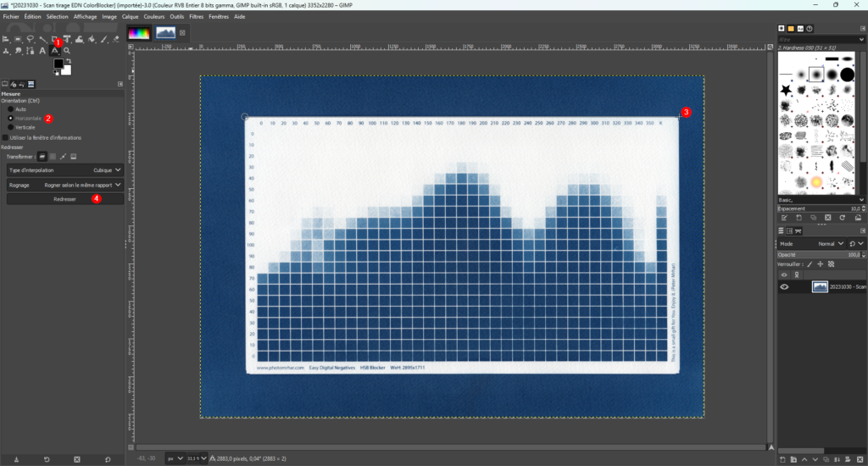Image resolution: width=868 pixels, height=466 pixels.
Task: Select Horizontale orientation radio button
Action: click(x=10, y=119)
